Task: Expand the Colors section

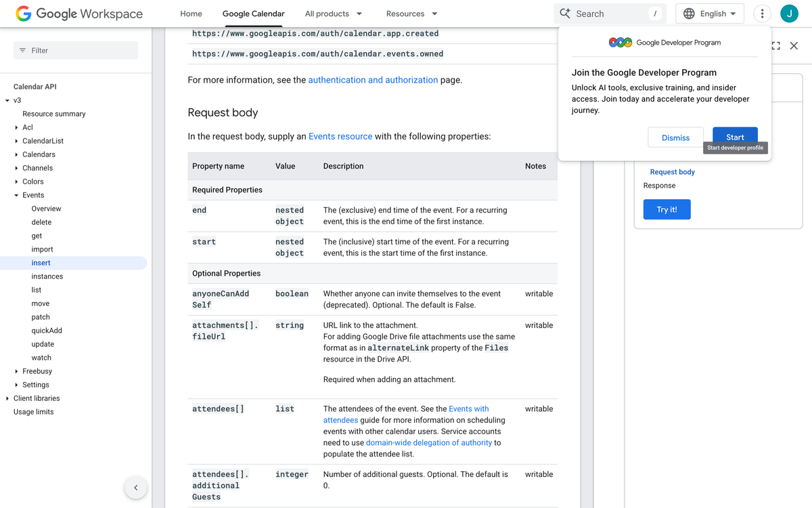Action: point(16,182)
